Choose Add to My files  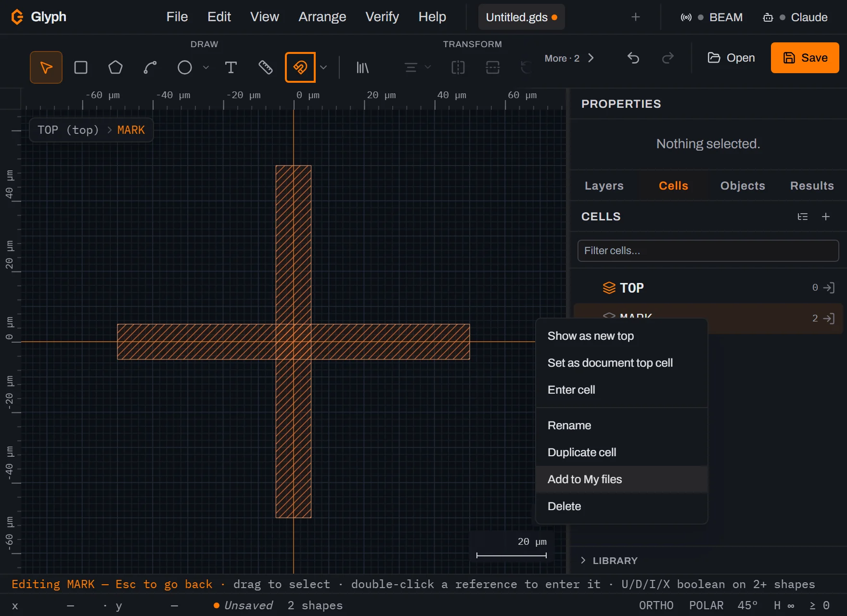coord(621,479)
